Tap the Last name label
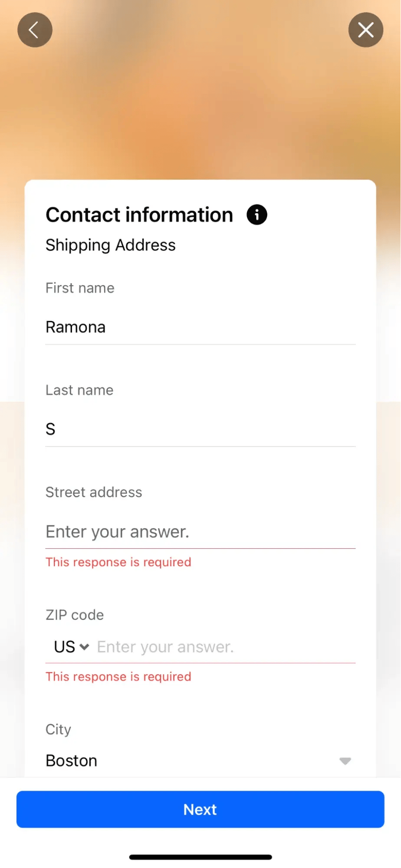The height and width of the screenshot is (868, 401). point(79,390)
